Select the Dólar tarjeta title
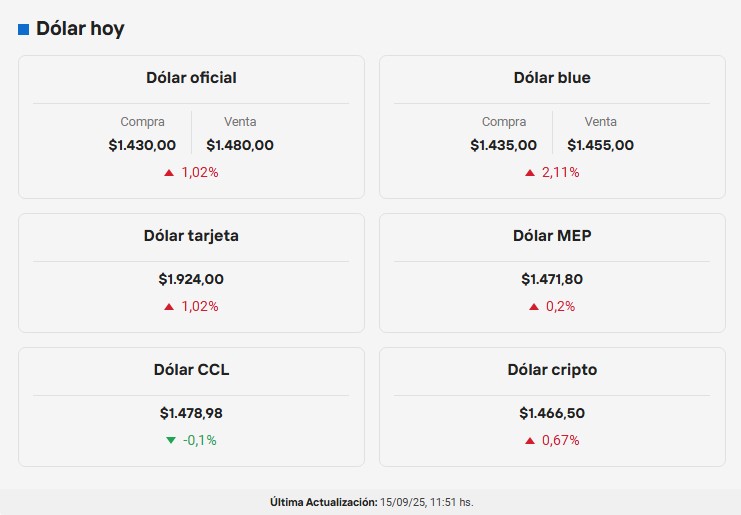Viewport: 741px width, 515px height. click(191, 236)
